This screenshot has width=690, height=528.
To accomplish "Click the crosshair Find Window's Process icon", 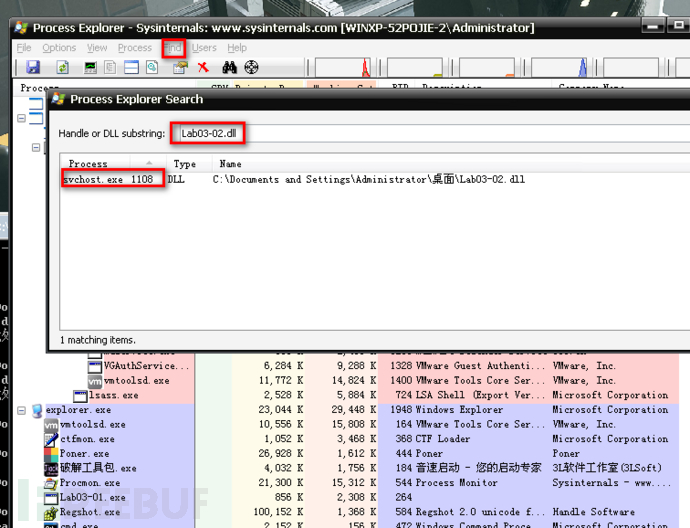I will click(x=251, y=67).
